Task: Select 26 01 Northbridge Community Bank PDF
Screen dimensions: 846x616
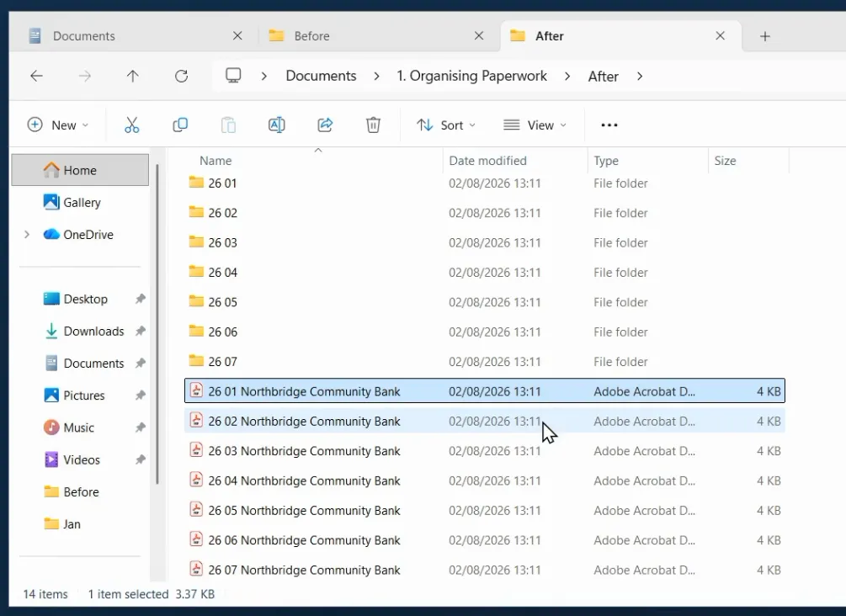Action: tap(485, 391)
